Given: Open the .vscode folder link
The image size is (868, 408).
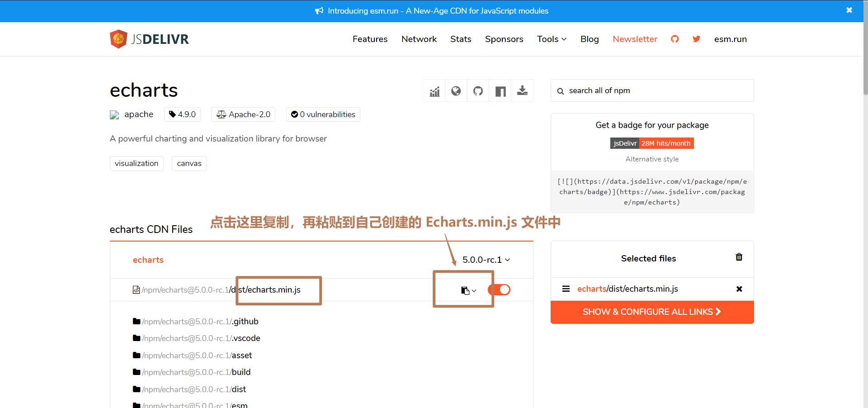Looking at the screenshot, I should [201, 338].
